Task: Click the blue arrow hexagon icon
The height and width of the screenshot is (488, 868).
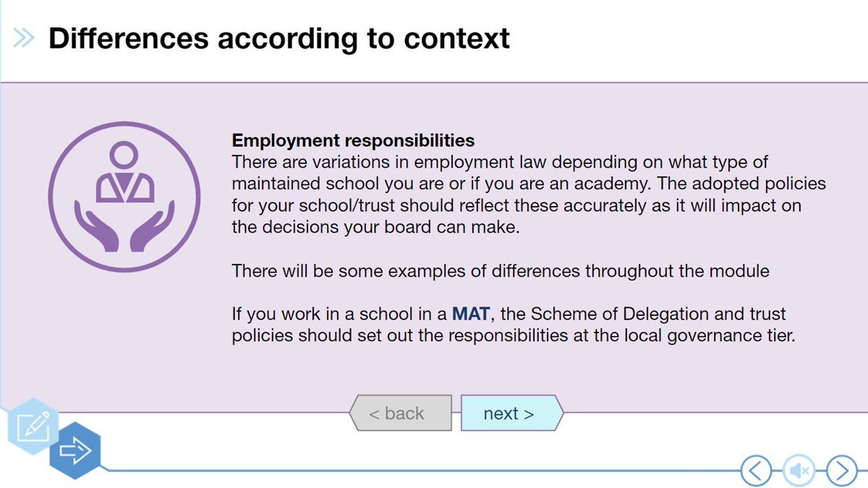Action: (x=75, y=451)
